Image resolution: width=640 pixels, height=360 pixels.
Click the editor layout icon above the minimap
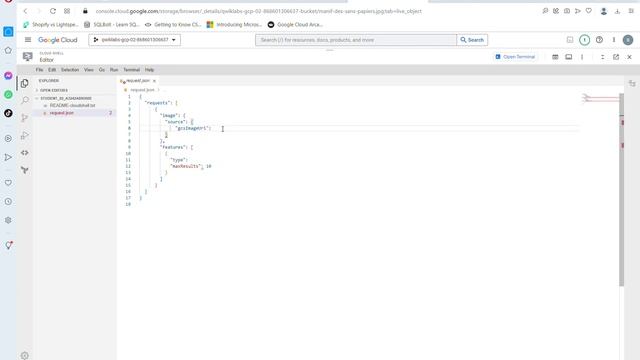click(x=632, y=83)
